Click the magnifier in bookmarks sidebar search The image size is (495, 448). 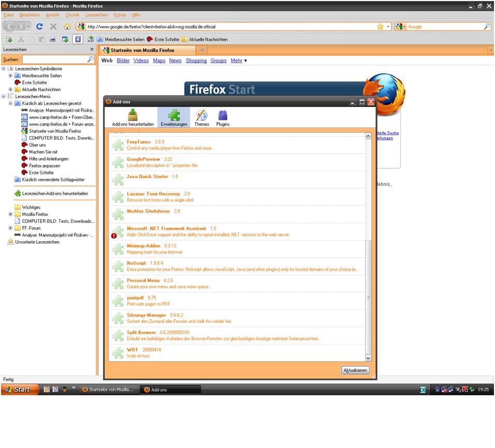pos(90,59)
